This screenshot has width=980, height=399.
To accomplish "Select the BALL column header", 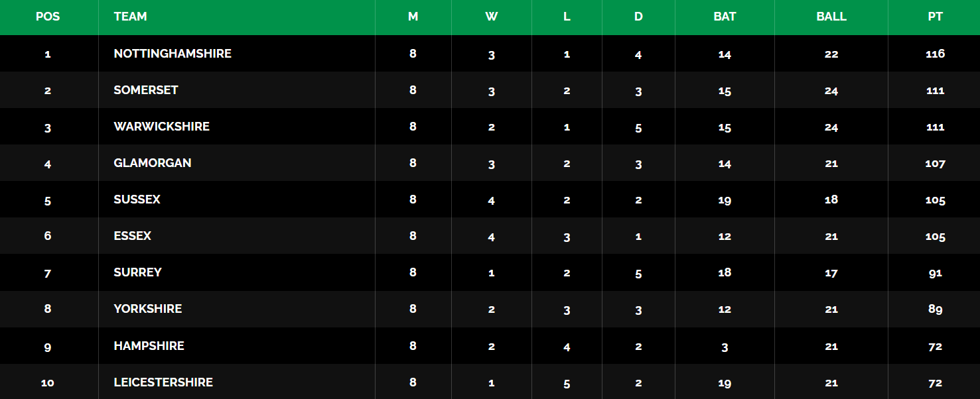I will click(831, 17).
